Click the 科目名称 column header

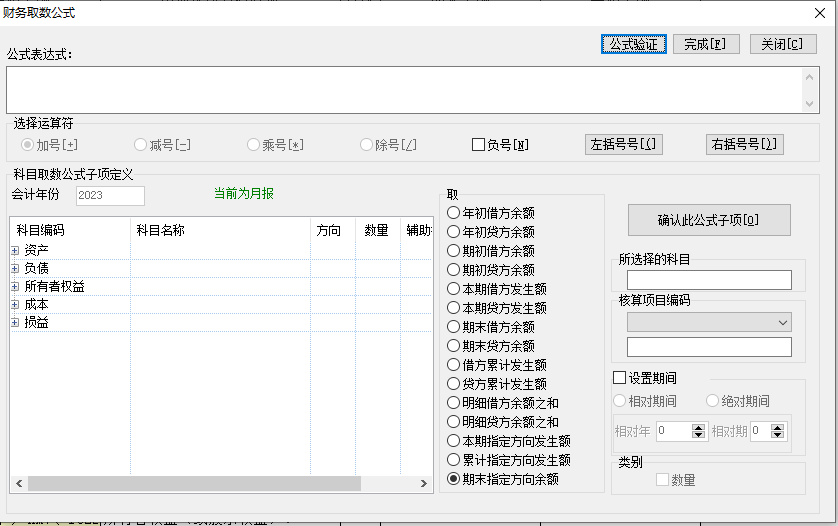click(x=220, y=230)
